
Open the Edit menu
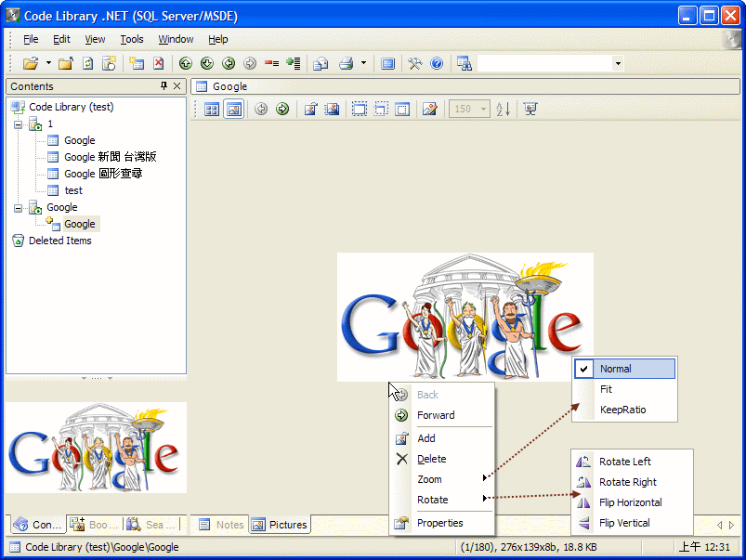click(61, 39)
